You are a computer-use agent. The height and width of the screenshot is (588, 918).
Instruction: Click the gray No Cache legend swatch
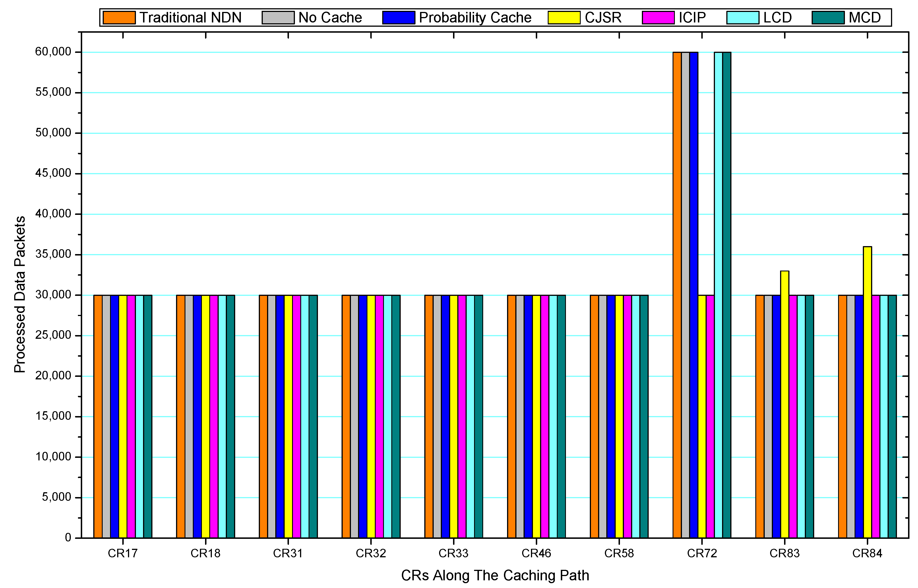tap(278, 18)
